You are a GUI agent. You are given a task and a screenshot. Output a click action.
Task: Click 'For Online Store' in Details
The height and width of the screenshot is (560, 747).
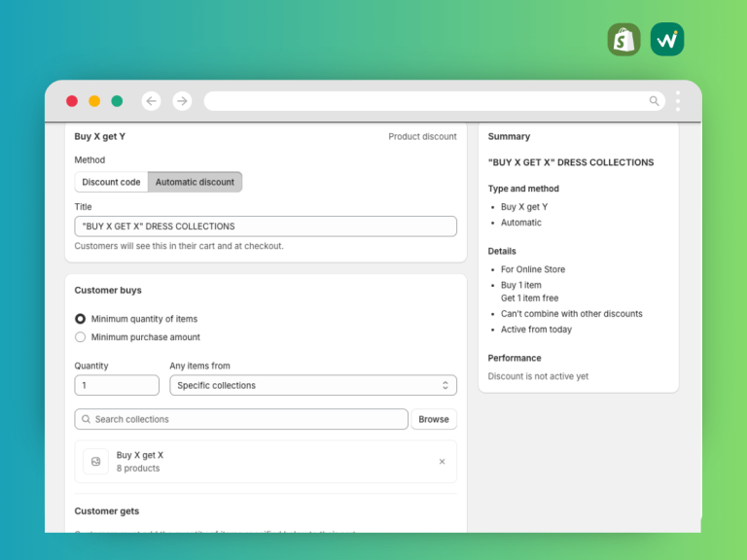533,269
